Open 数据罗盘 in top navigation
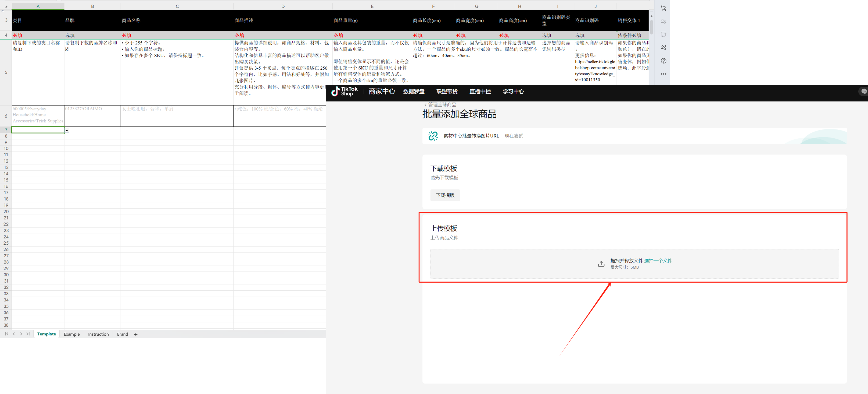The image size is (868, 394). (414, 92)
